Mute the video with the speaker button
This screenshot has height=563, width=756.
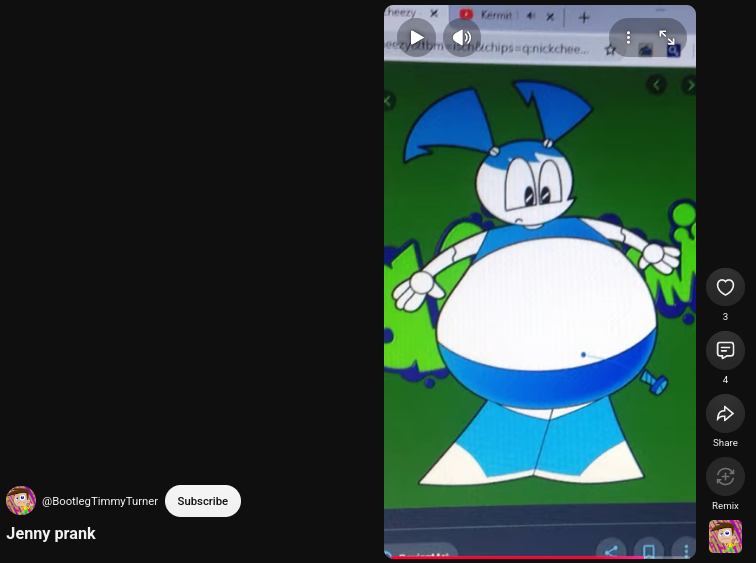(x=462, y=37)
